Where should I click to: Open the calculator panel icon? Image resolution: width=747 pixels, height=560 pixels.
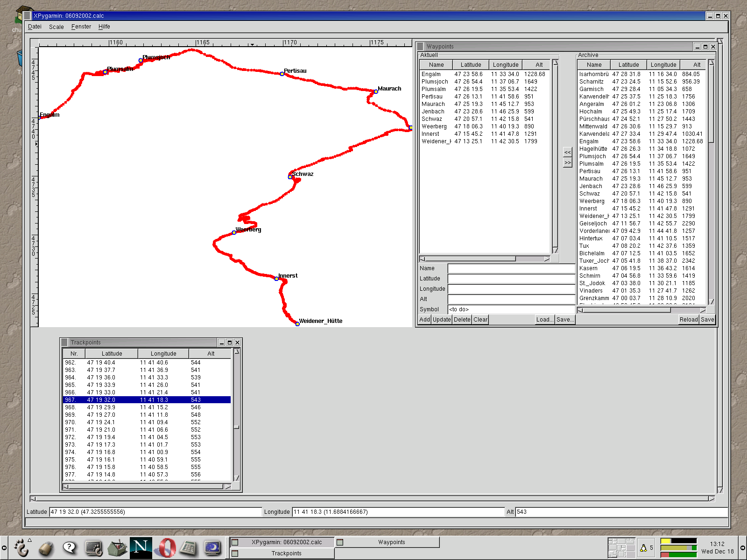point(189,547)
